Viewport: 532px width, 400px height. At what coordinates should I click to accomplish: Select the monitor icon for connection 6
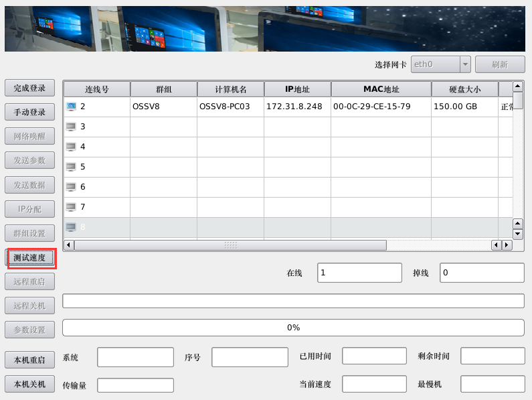coord(72,187)
